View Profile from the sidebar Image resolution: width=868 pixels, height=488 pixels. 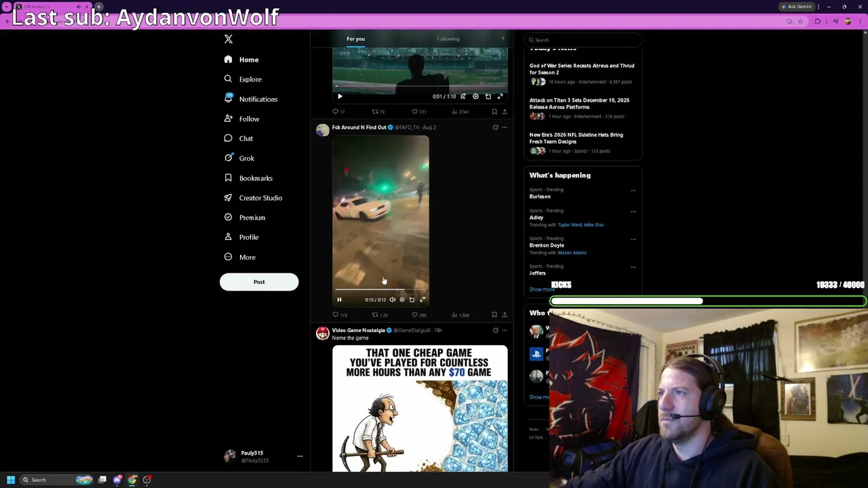click(x=241, y=237)
